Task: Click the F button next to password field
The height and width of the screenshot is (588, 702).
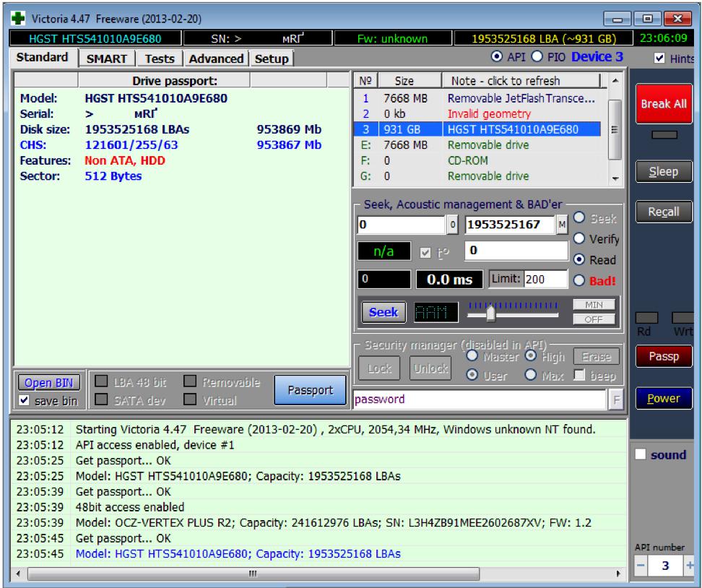Action: (617, 399)
